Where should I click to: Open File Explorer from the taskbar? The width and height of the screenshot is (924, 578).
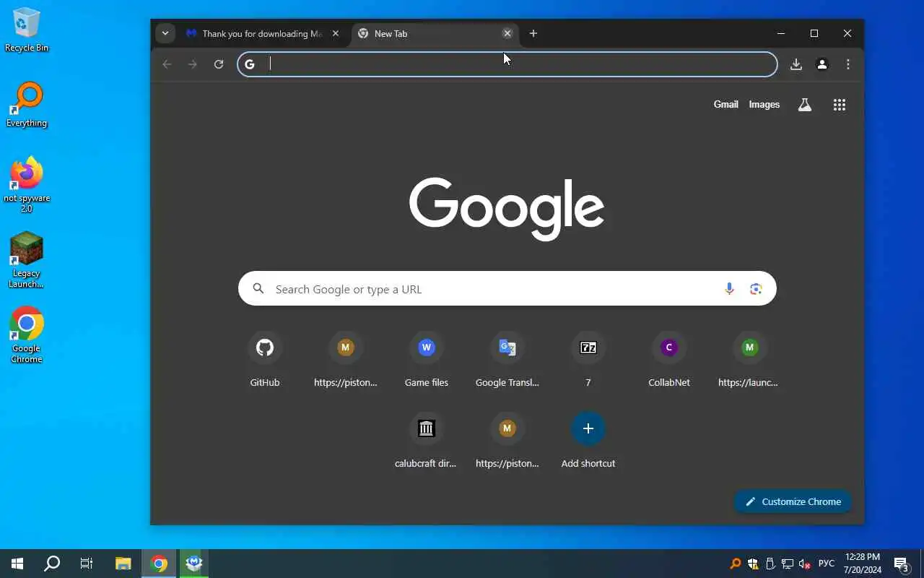click(123, 564)
